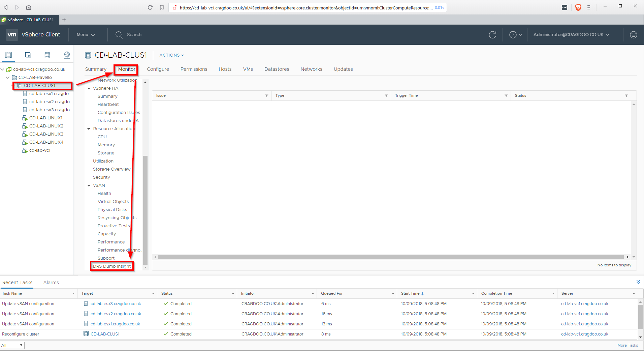
Task: Click browser reload button
Action: click(x=150, y=7)
